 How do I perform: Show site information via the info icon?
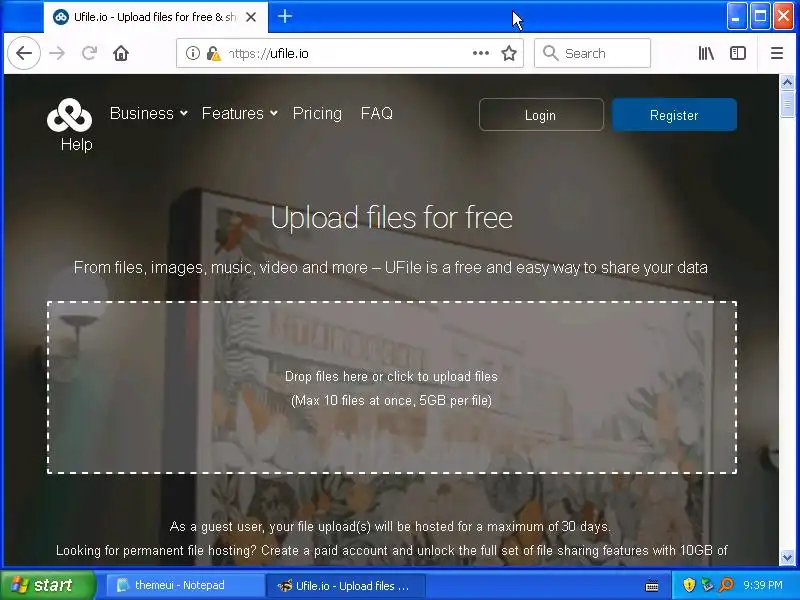click(x=192, y=53)
